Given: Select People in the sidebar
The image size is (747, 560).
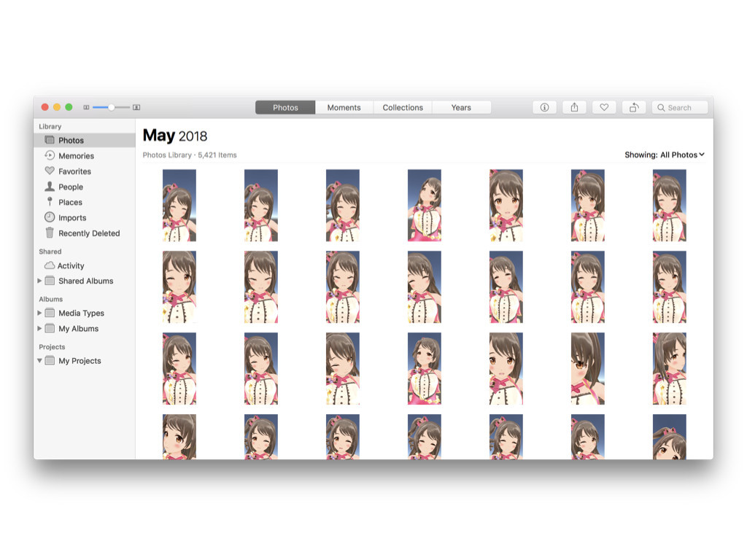Looking at the screenshot, I should coord(71,187).
